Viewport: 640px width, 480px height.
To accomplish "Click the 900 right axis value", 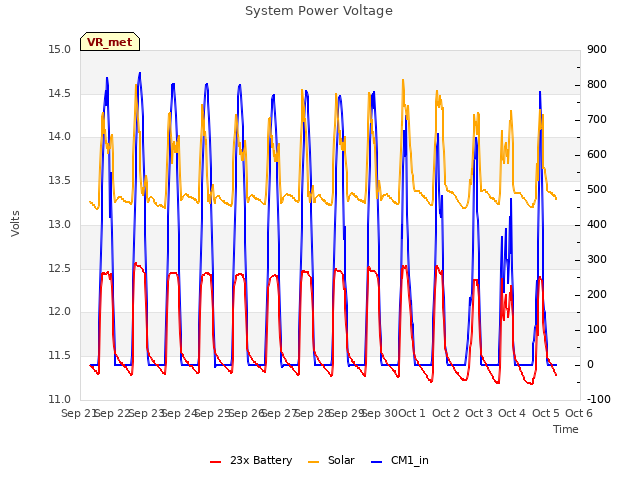I will [x=597, y=50].
